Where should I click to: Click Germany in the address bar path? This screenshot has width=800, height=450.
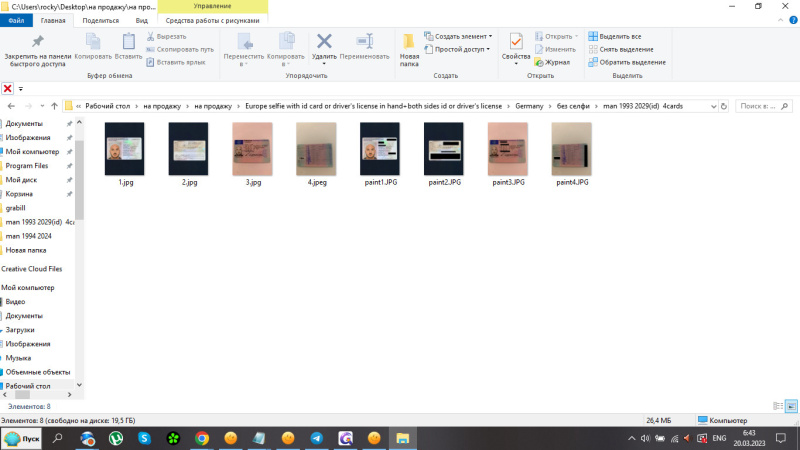(529, 106)
